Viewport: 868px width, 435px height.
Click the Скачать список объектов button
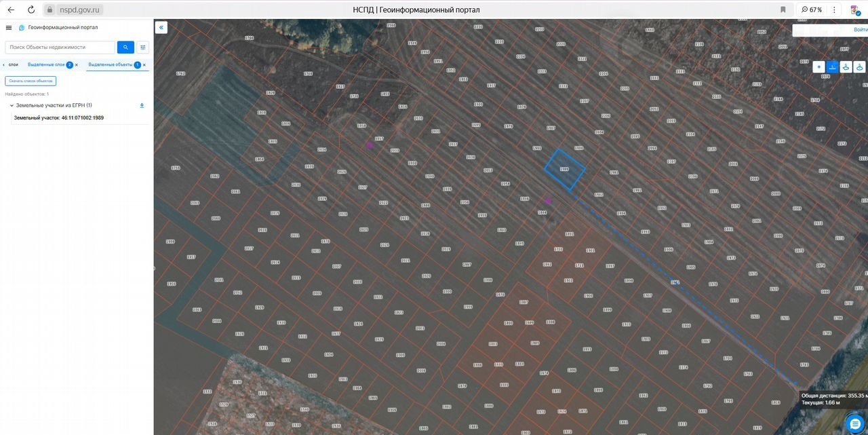click(31, 81)
